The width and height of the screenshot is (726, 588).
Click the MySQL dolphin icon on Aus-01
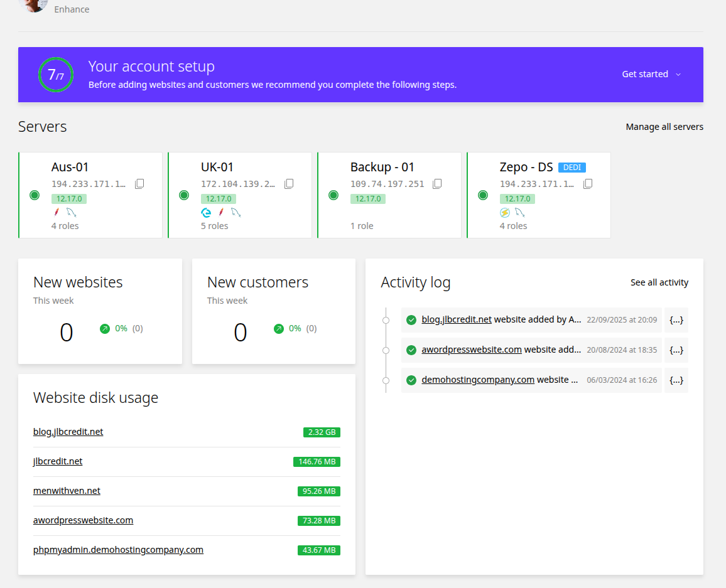[72, 212]
